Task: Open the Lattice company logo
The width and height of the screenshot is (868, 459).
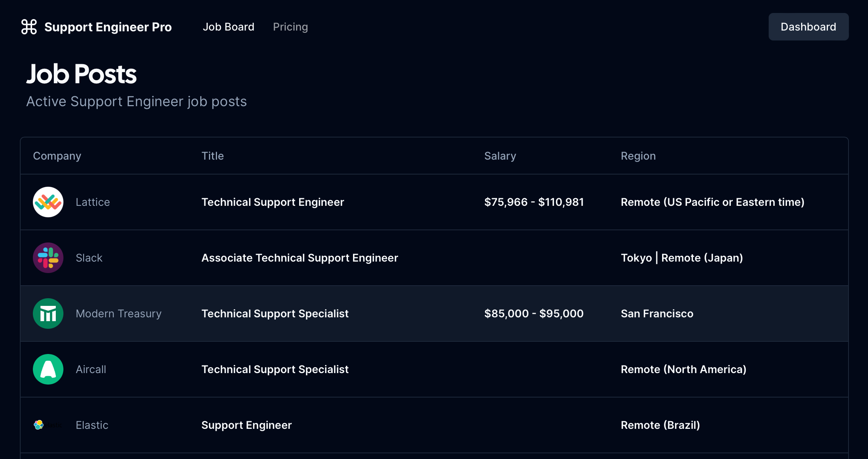Action: pyautogui.click(x=48, y=202)
